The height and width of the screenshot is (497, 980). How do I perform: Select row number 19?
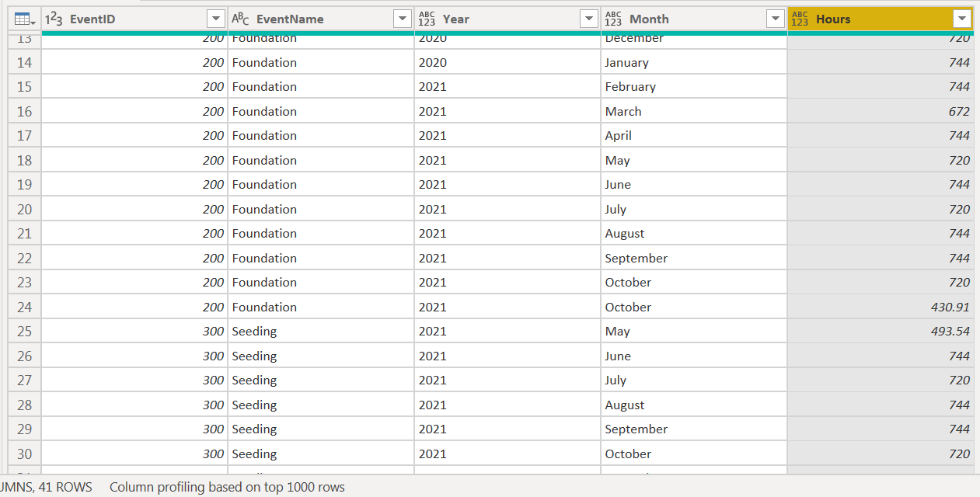point(25,185)
